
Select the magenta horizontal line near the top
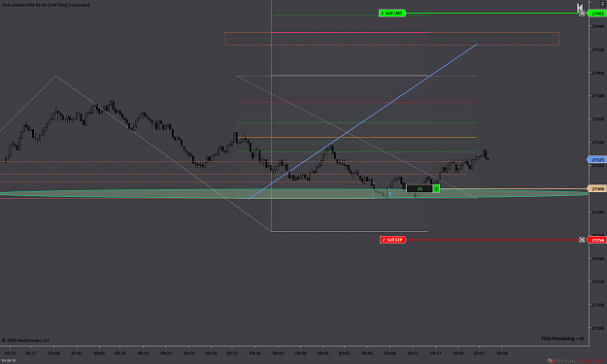(x=350, y=32)
